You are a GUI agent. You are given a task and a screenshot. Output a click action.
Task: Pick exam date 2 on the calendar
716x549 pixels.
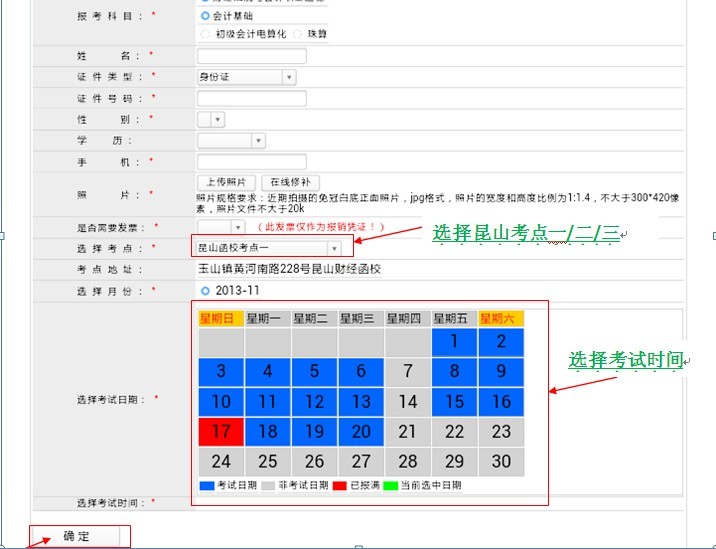click(501, 342)
